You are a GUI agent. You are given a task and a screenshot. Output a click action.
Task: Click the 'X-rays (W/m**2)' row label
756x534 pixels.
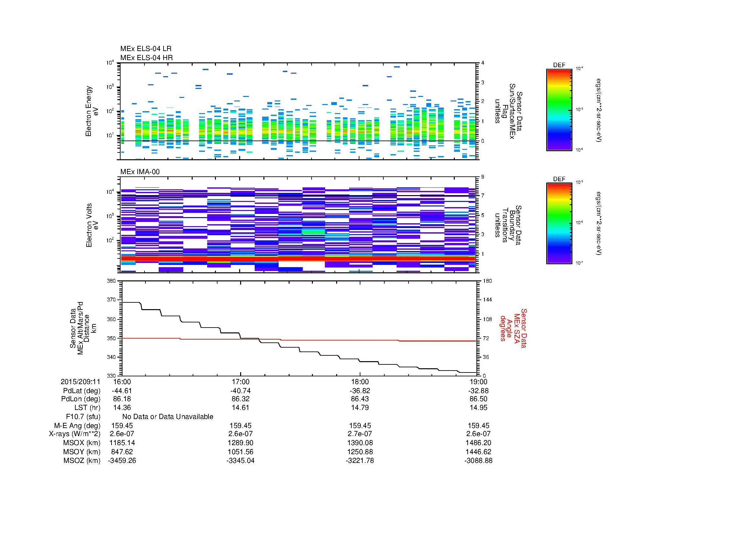[x=75, y=434]
